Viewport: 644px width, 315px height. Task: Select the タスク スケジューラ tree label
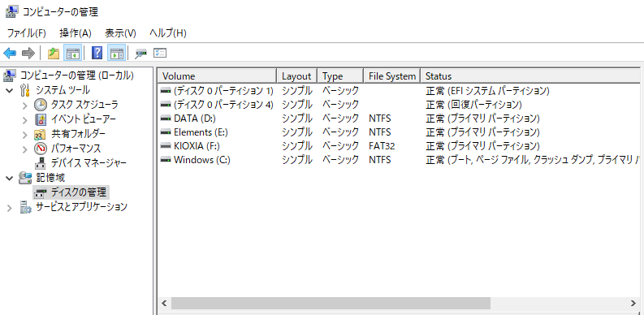pyautogui.click(x=84, y=105)
